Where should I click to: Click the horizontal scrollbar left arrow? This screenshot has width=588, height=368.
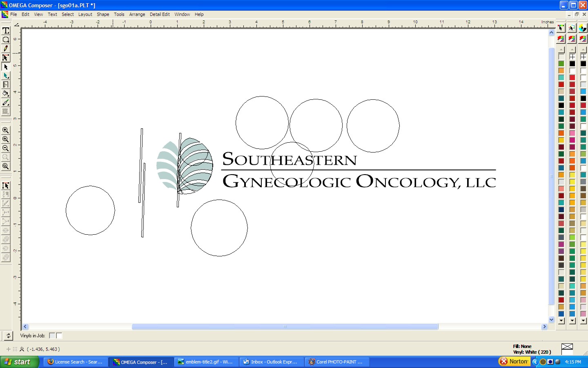(25, 327)
